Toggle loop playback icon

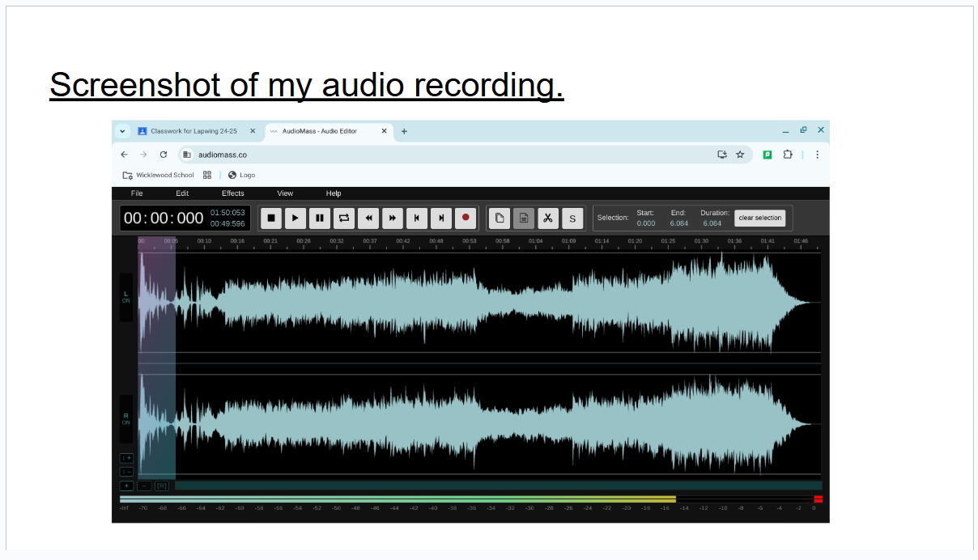point(344,218)
